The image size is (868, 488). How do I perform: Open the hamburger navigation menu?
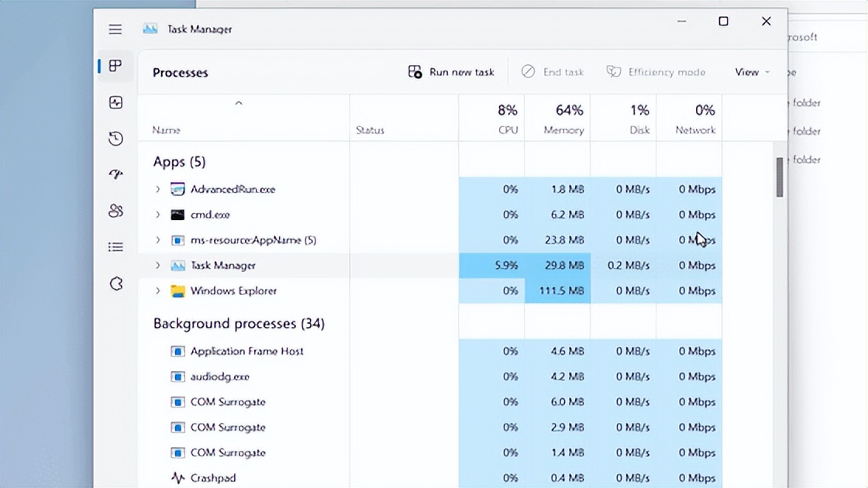(x=115, y=29)
